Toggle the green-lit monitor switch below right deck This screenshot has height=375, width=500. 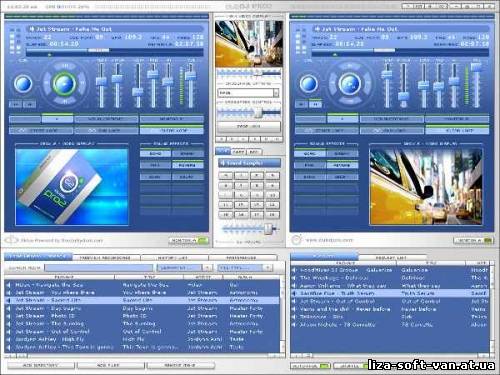(473, 240)
